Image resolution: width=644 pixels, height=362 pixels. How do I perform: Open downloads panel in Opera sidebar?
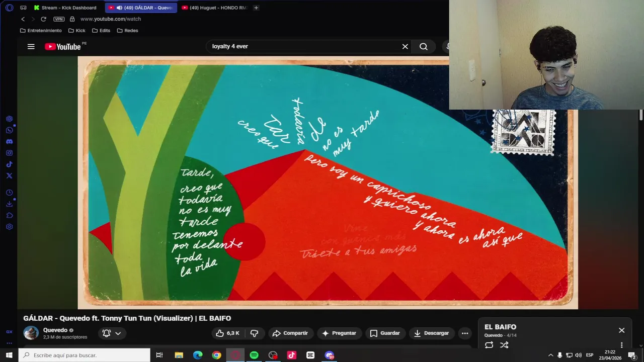9,204
